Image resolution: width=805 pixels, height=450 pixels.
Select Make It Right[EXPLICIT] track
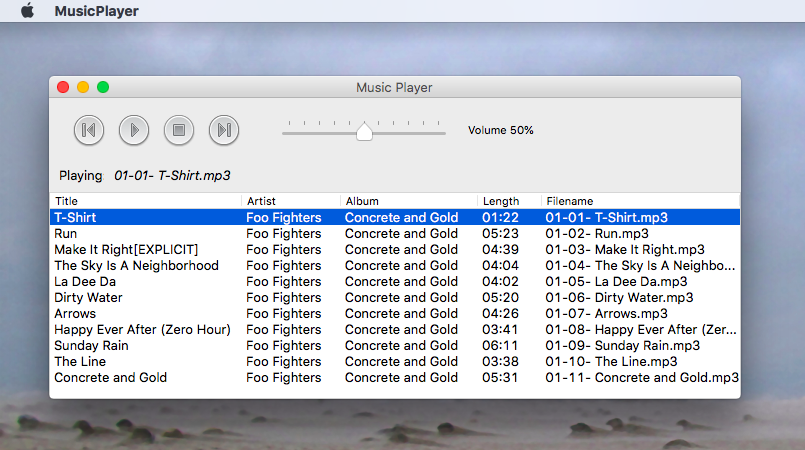coord(126,249)
